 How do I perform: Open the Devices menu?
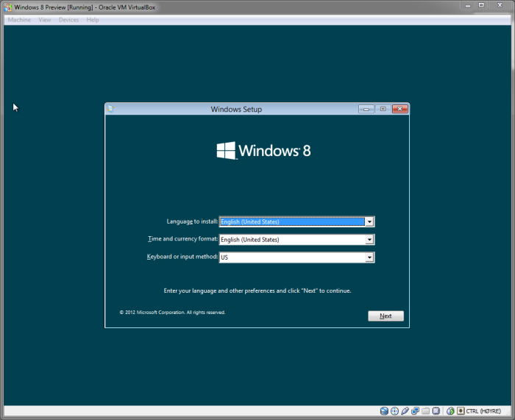[68, 20]
